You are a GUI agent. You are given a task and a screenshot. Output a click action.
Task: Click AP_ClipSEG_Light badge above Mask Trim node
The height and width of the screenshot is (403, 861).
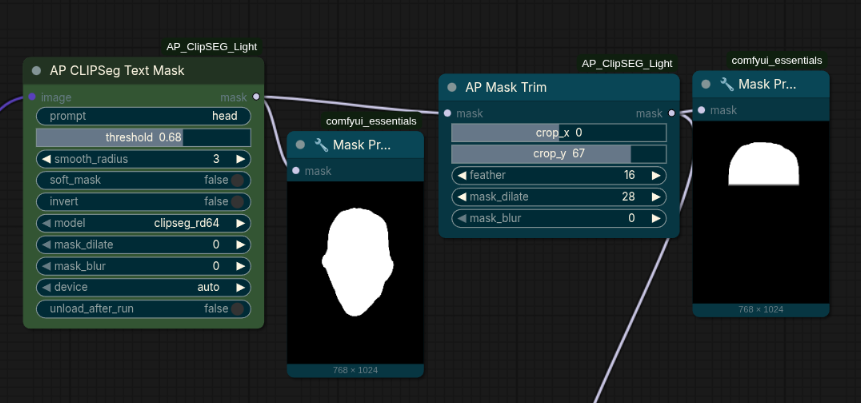627,64
